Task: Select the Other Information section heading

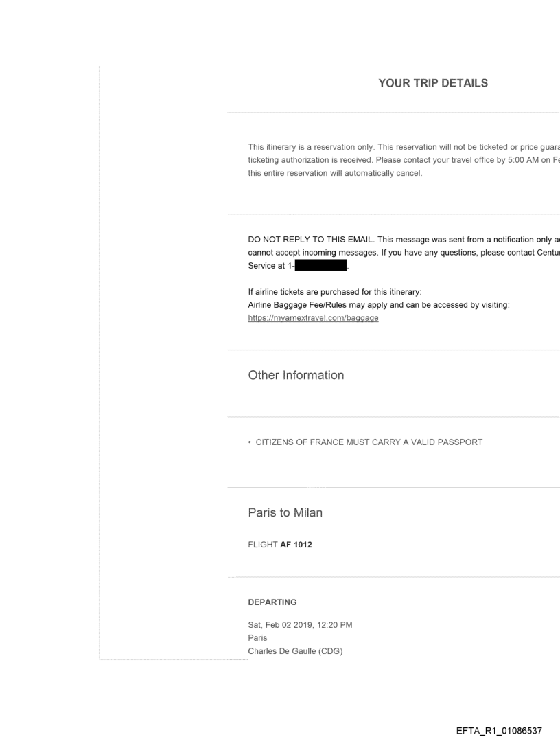Action: point(296,376)
